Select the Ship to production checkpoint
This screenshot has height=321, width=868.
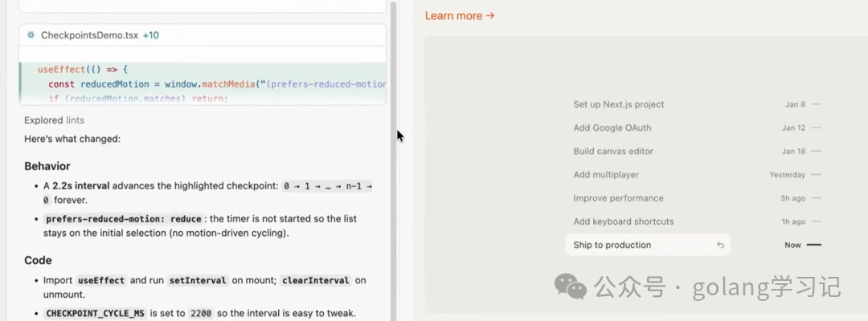point(648,245)
